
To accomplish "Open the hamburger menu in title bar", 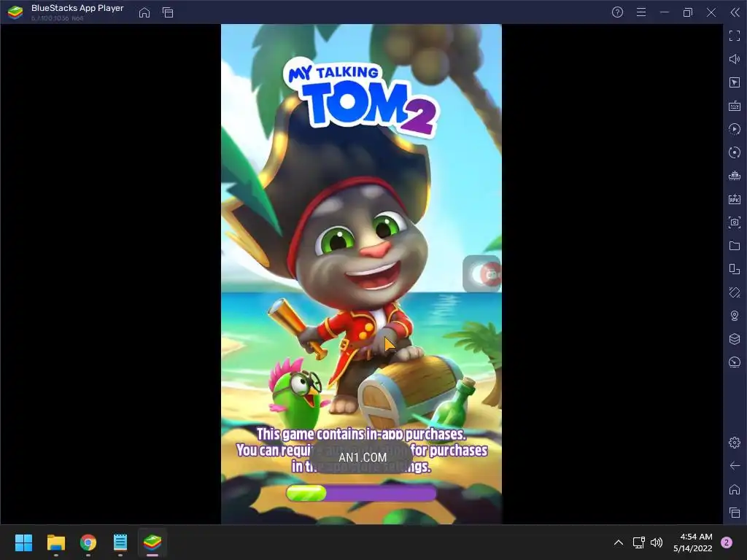I will point(641,12).
